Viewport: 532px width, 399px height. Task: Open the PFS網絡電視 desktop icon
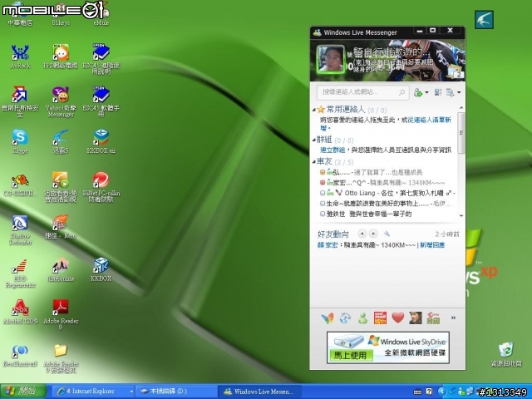61,56
